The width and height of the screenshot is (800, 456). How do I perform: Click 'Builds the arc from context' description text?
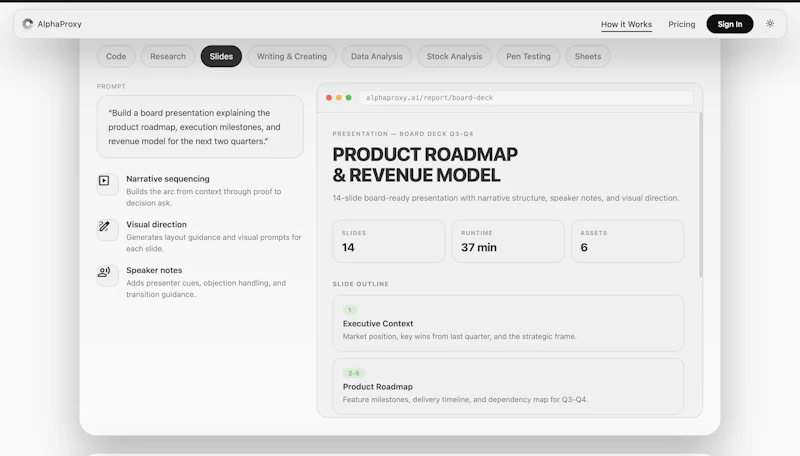tap(204, 197)
